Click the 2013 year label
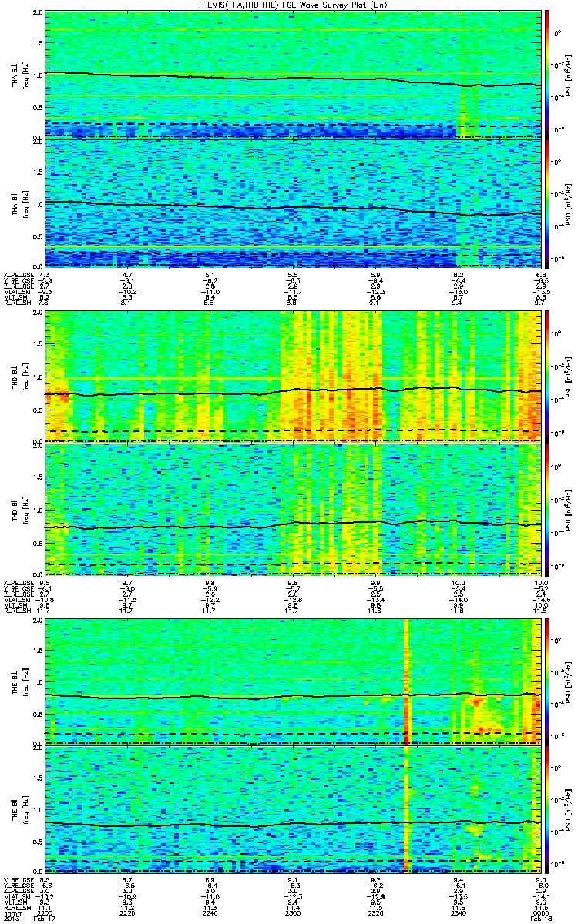Image resolution: width=578 pixels, height=924 pixels. pyautogui.click(x=11, y=919)
